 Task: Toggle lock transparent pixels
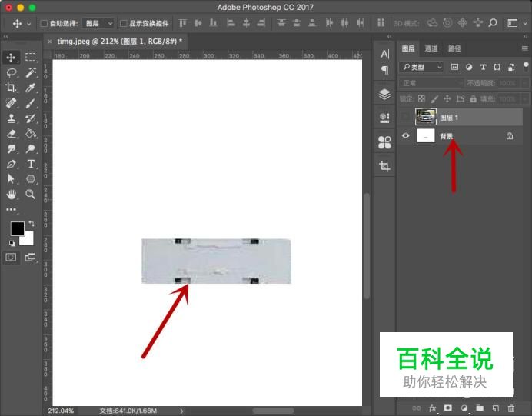(x=421, y=98)
